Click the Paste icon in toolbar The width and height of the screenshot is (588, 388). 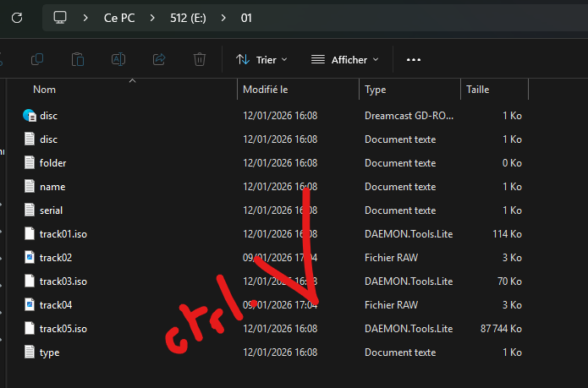pyautogui.click(x=78, y=59)
